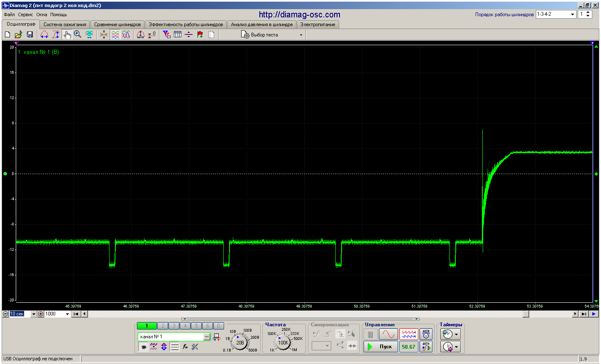601x364 pixels.
Task: Open the second timer dropdown arrow
Action: tap(457, 347)
